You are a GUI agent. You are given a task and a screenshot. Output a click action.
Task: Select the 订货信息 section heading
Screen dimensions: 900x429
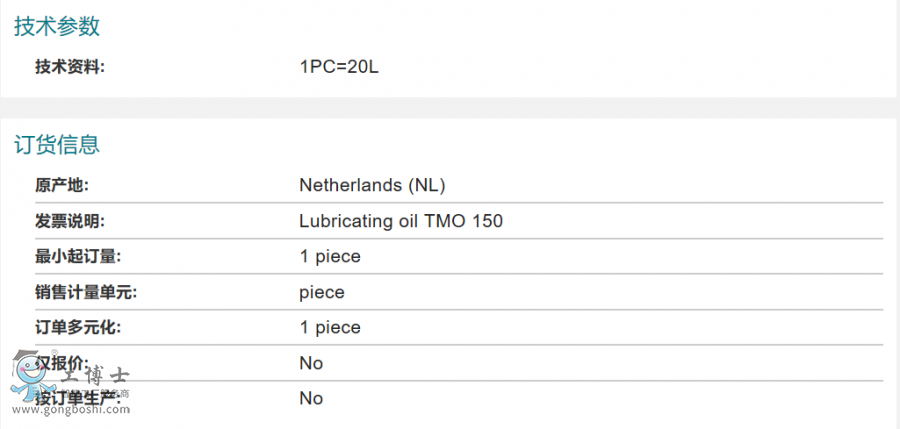click(57, 145)
